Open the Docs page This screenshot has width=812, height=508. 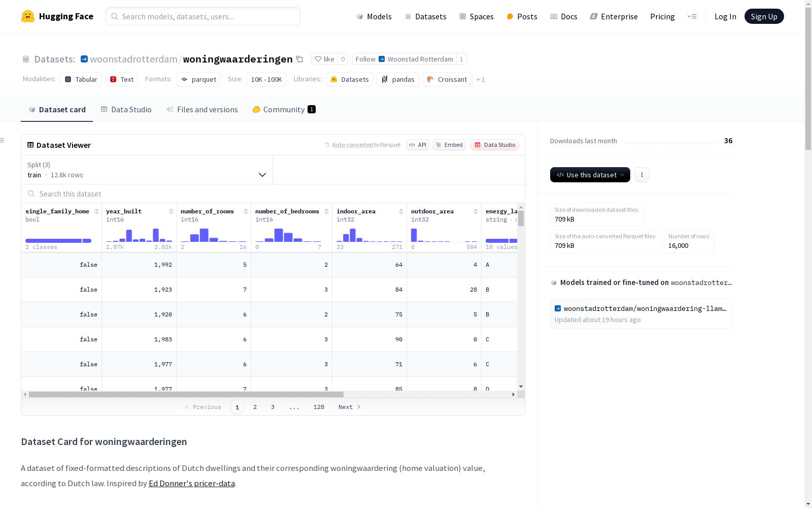click(564, 16)
